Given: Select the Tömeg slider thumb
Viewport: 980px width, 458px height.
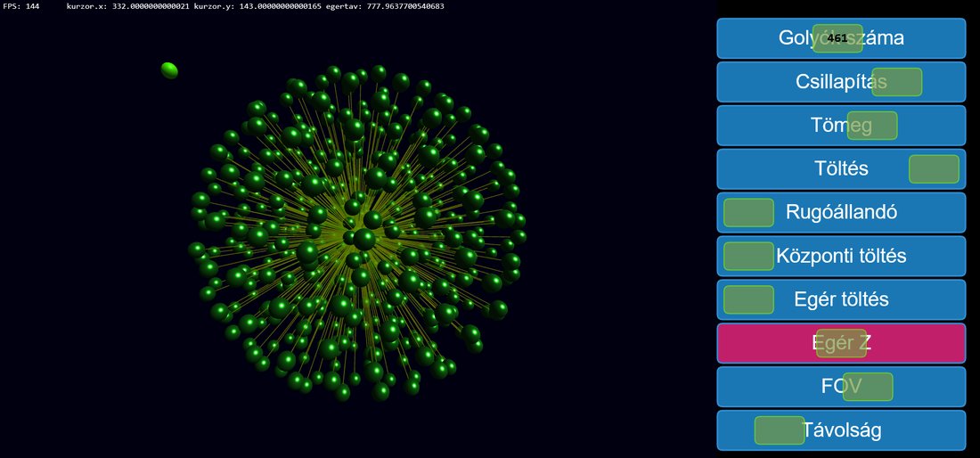Looking at the screenshot, I should pos(871,126).
